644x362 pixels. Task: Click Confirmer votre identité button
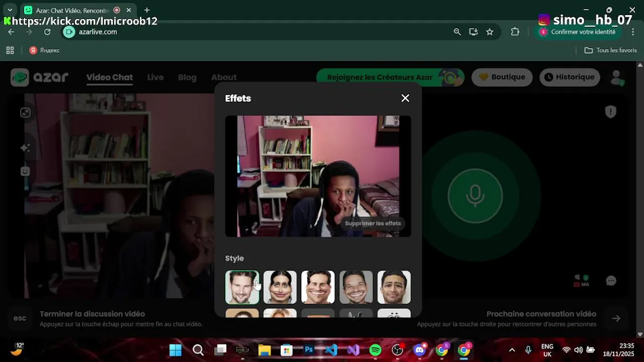tap(577, 32)
